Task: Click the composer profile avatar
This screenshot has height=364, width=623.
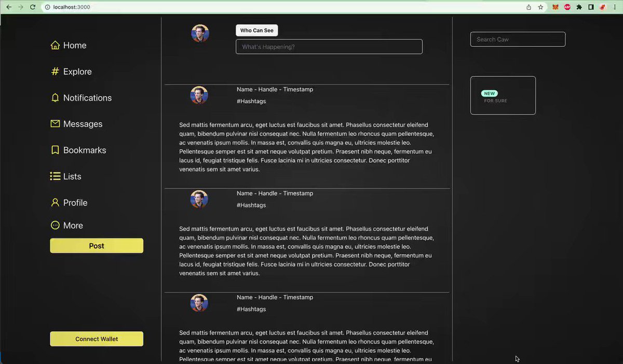Action: coord(200,33)
